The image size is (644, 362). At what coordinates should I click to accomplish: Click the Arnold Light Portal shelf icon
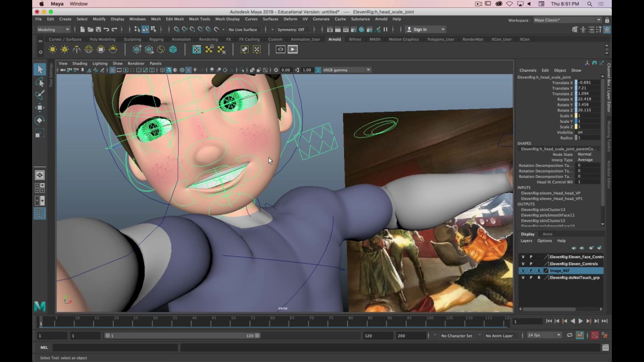101,49
